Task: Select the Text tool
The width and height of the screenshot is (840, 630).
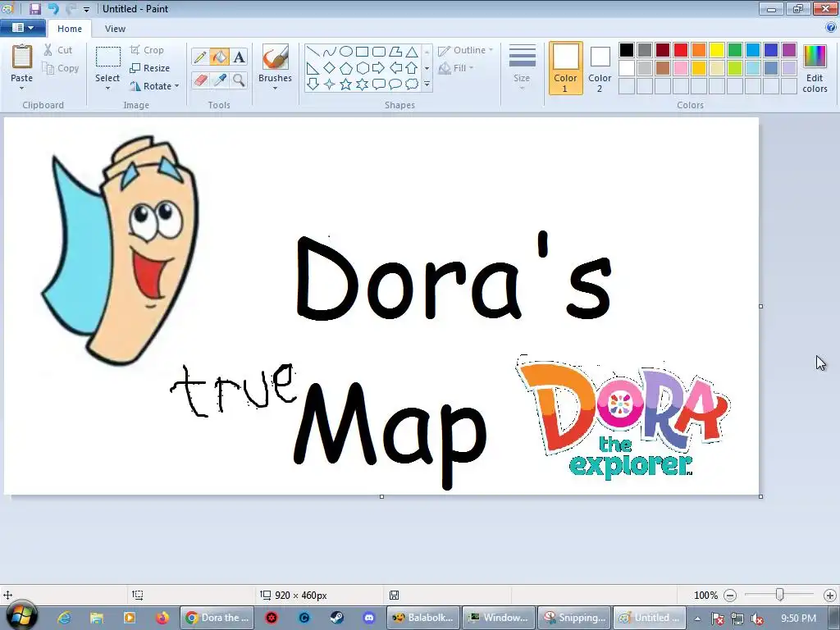Action: point(240,57)
